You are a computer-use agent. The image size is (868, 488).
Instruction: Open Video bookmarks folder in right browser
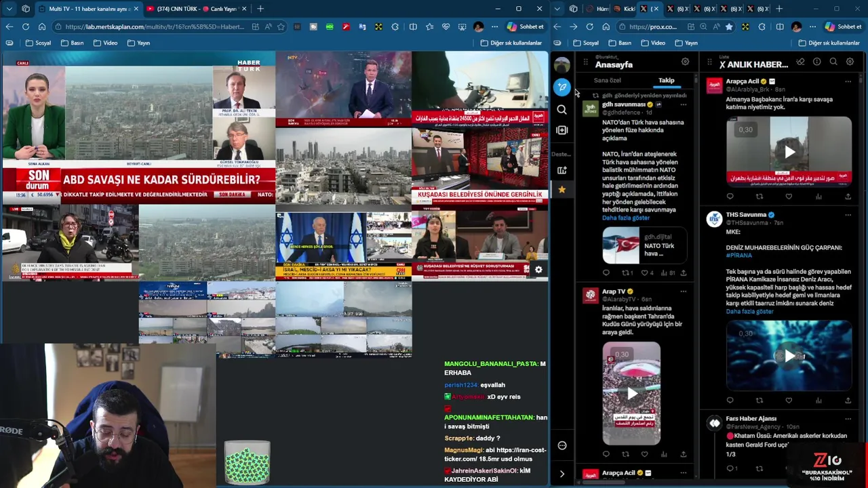pyautogui.click(x=652, y=43)
